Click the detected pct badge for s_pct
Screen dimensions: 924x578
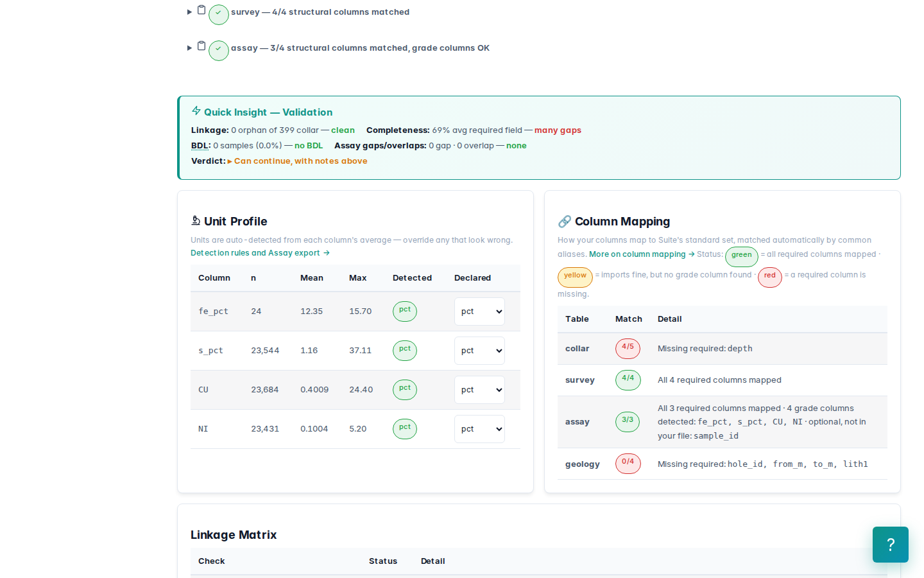pyautogui.click(x=405, y=351)
